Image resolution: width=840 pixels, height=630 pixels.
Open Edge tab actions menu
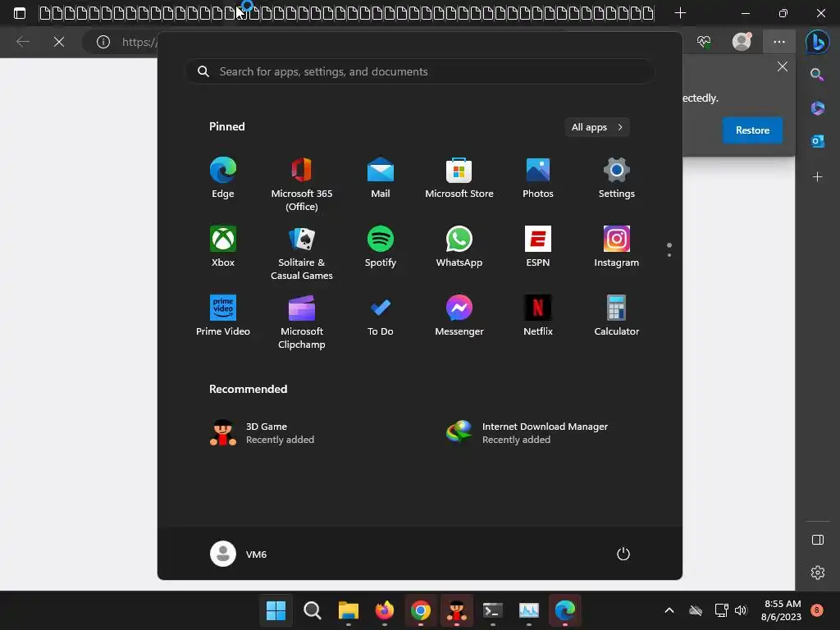click(20, 13)
